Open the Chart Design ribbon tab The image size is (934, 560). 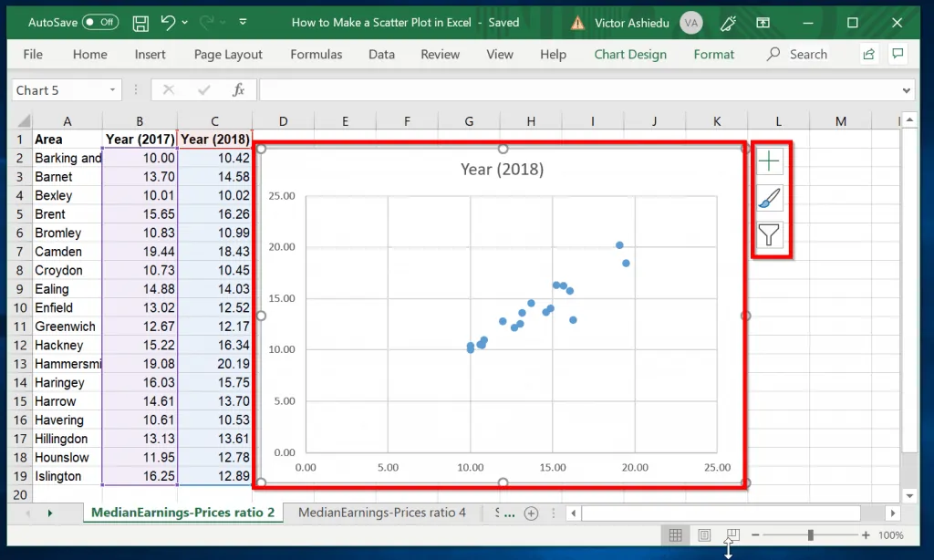point(629,54)
